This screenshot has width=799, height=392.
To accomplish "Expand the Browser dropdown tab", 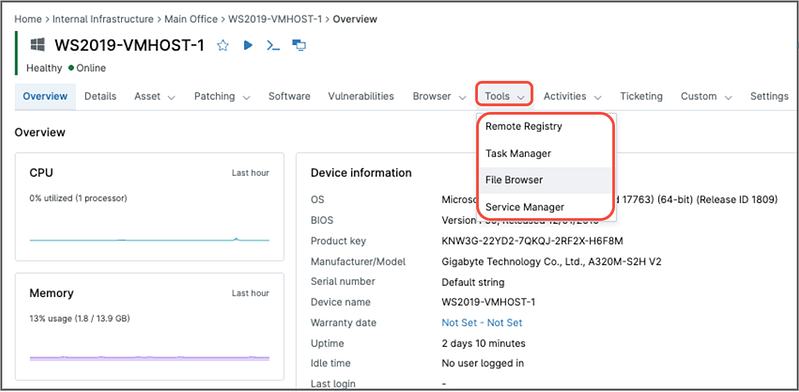I will coord(439,96).
